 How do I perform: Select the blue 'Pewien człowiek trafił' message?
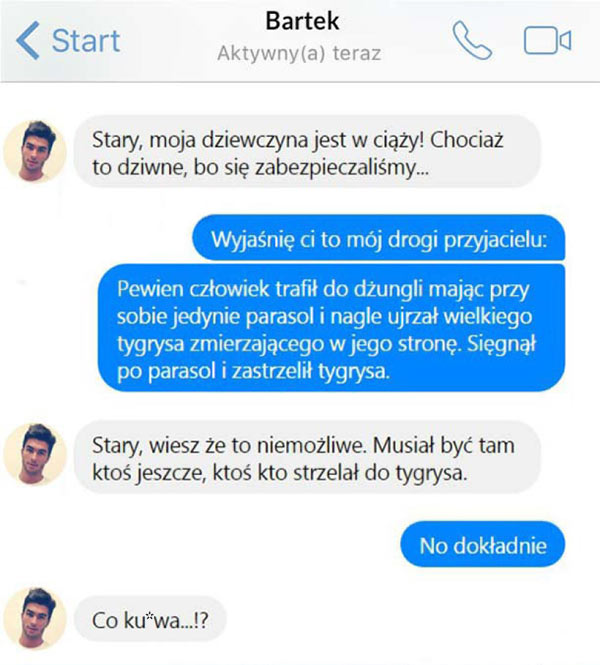point(332,328)
